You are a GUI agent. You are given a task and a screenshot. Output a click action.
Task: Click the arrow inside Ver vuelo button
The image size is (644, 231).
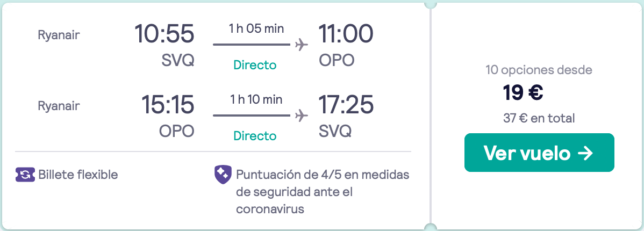585,153
